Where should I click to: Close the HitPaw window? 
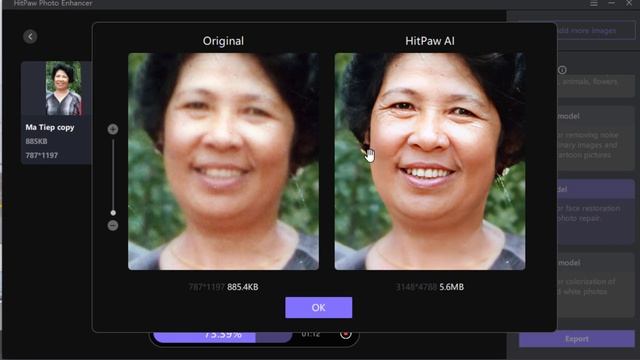tap(629, 3)
